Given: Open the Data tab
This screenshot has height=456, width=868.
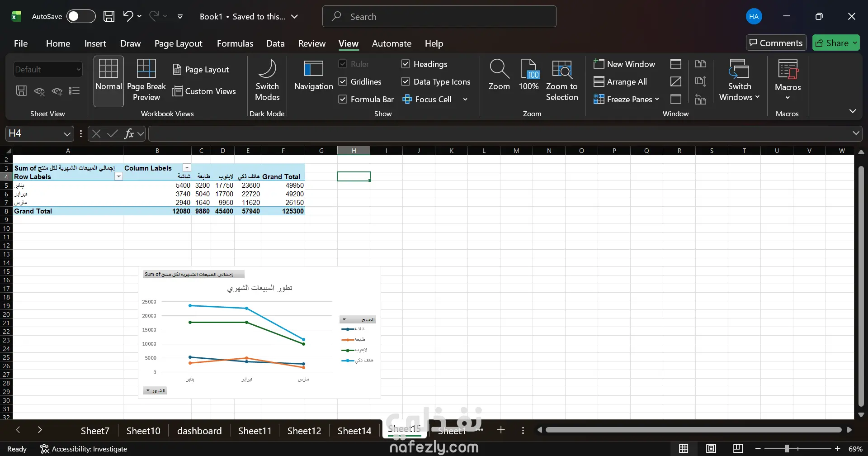Looking at the screenshot, I should (275, 43).
